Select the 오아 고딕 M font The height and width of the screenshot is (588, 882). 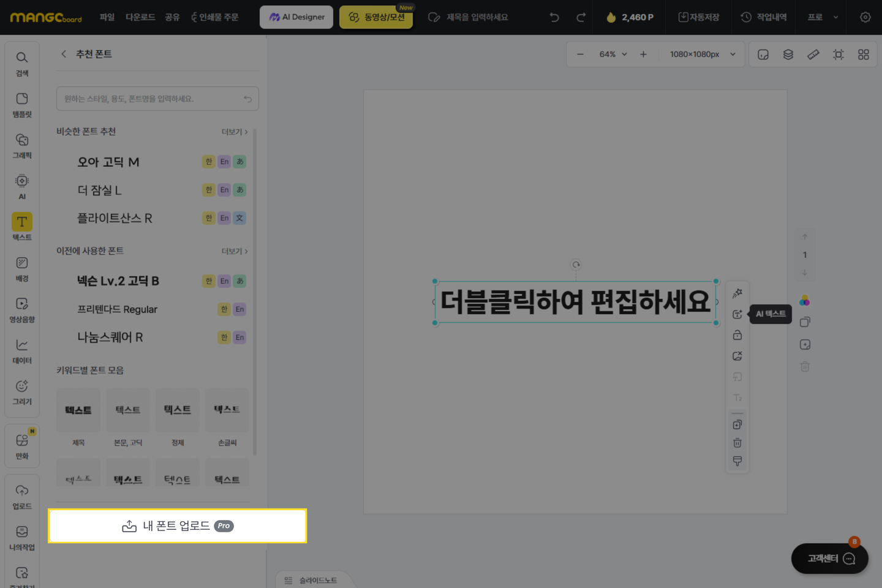point(108,162)
